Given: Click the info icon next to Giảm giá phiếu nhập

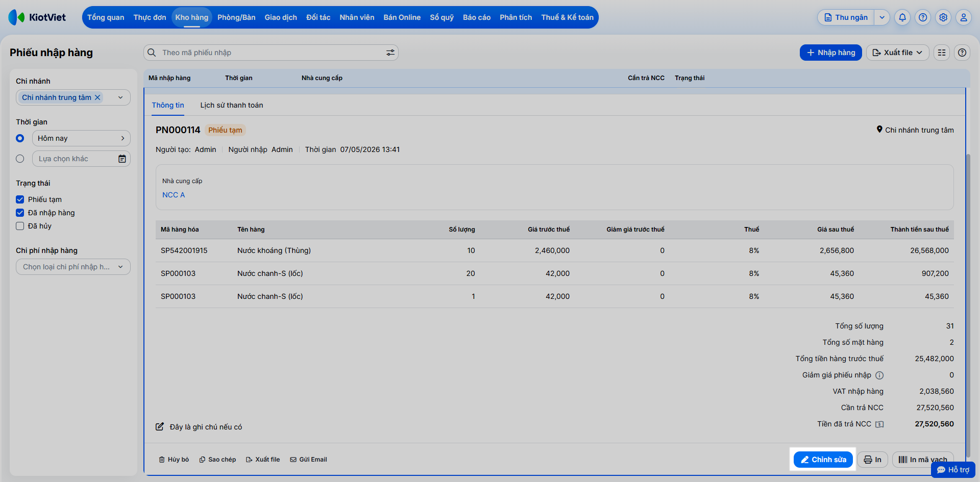Looking at the screenshot, I should click(x=879, y=375).
